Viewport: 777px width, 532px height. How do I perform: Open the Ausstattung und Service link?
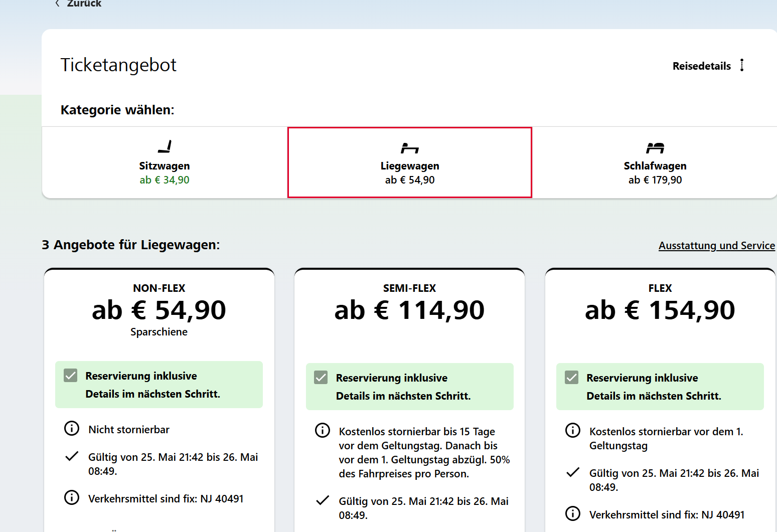716,246
